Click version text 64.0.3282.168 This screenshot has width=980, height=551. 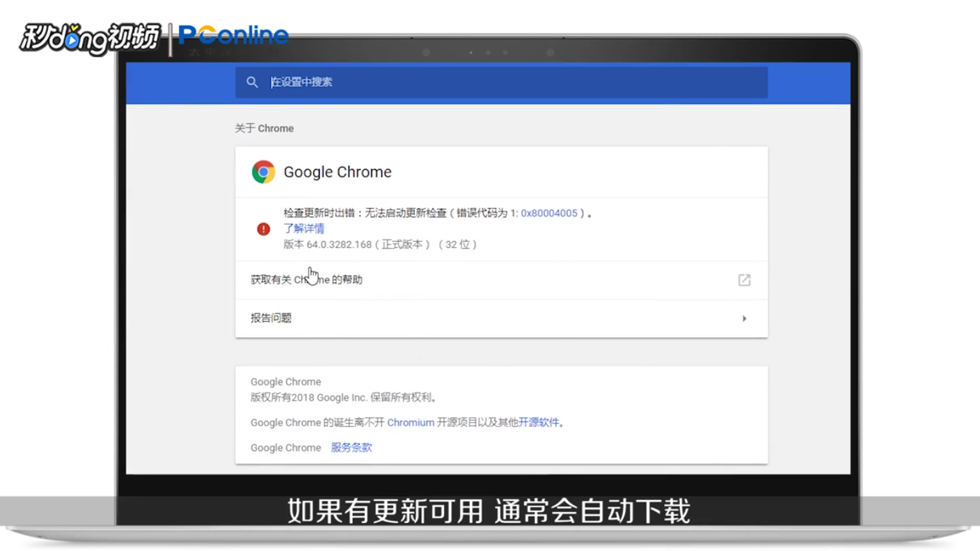click(x=339, y=245)
